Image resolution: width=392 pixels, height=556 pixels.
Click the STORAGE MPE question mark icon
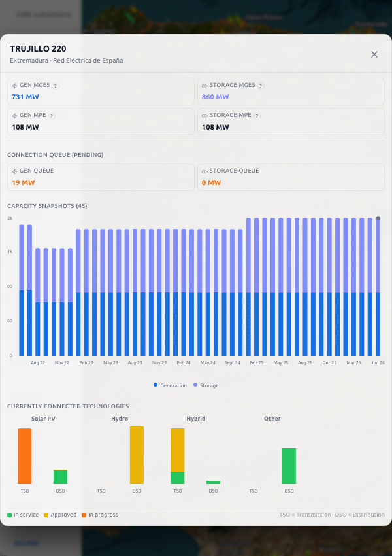[257, 116]
